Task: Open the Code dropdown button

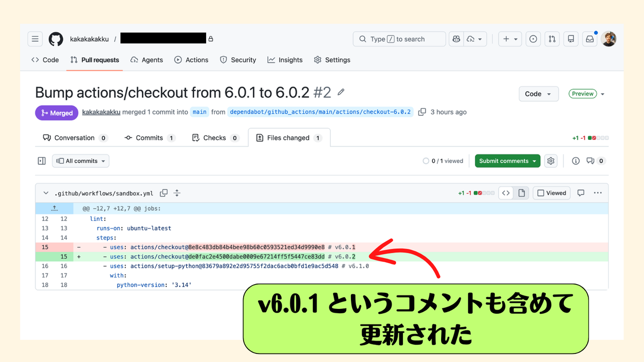Action: pyautogui.click(x=538, y=94)
